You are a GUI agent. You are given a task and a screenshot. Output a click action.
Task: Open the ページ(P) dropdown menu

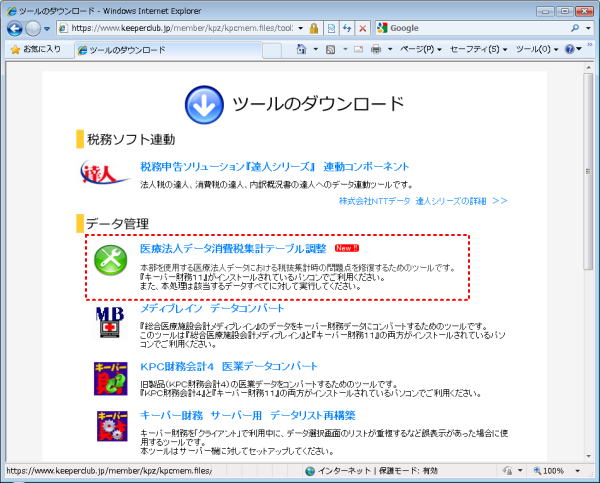[x=421, y=49]
